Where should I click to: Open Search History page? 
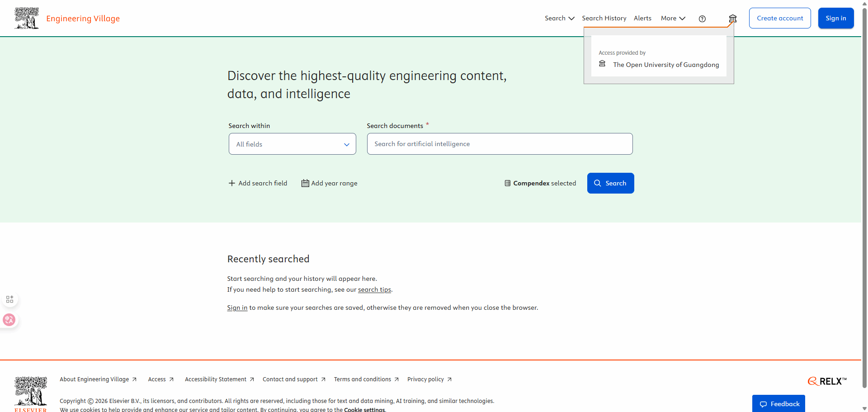604,18
